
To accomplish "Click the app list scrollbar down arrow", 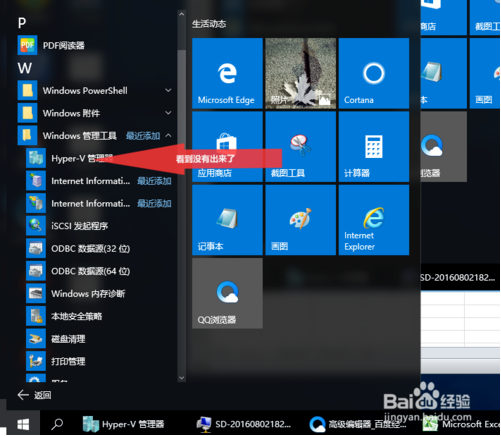I will tap(182, 378).
